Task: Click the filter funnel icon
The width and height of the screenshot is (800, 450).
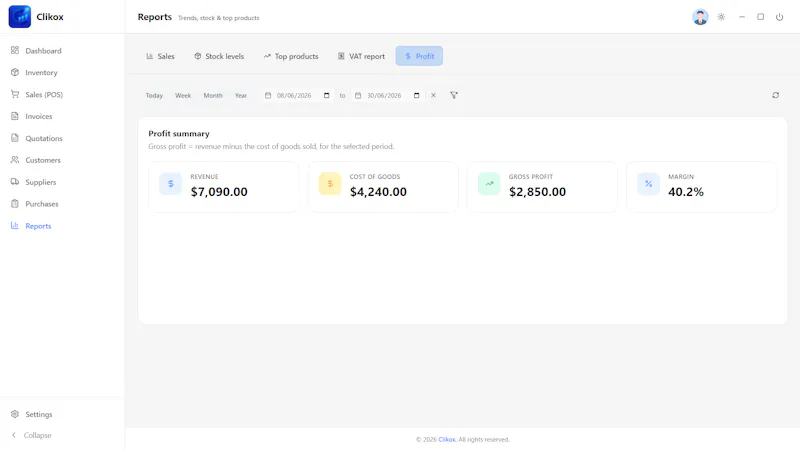Action: (454, 95)
